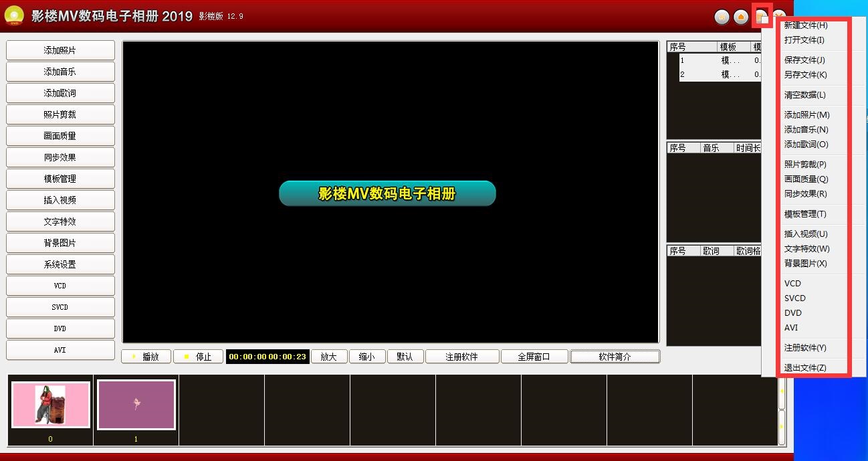Click the 放大 zoom in button
868x461 pixels.
[x=328, y=357]
